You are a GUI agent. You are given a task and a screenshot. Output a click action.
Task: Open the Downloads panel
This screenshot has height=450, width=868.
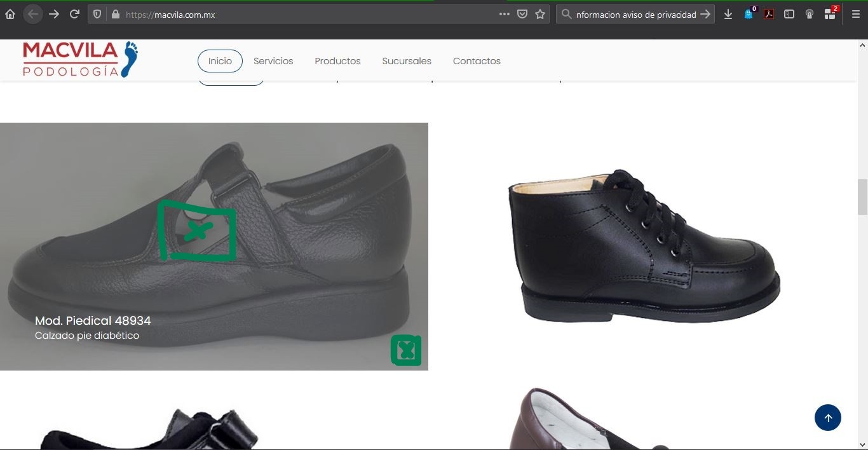point(728,14)
